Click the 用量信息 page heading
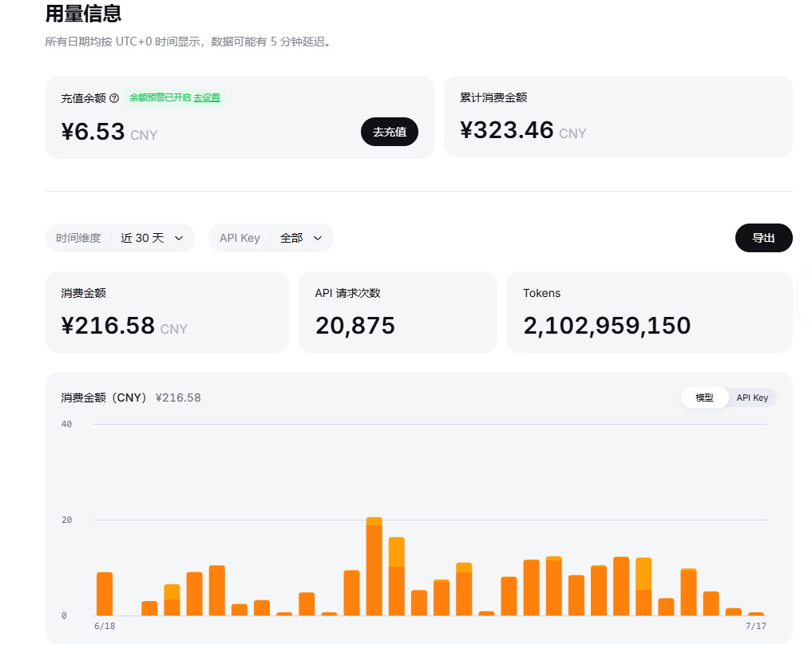The height and width of the screenshot is (657, 812). click(x=83, y=14)
